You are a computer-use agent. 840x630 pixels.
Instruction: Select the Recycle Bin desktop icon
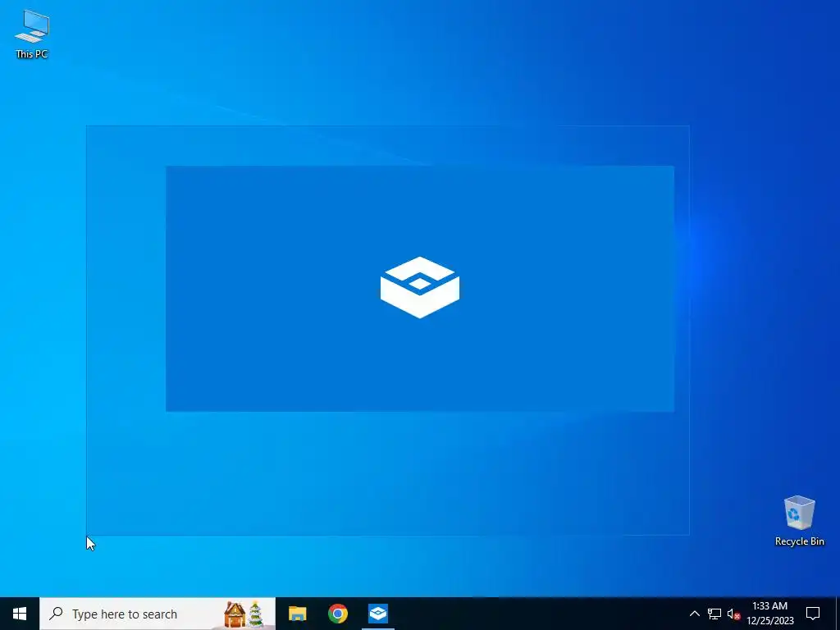coord(799,521)
